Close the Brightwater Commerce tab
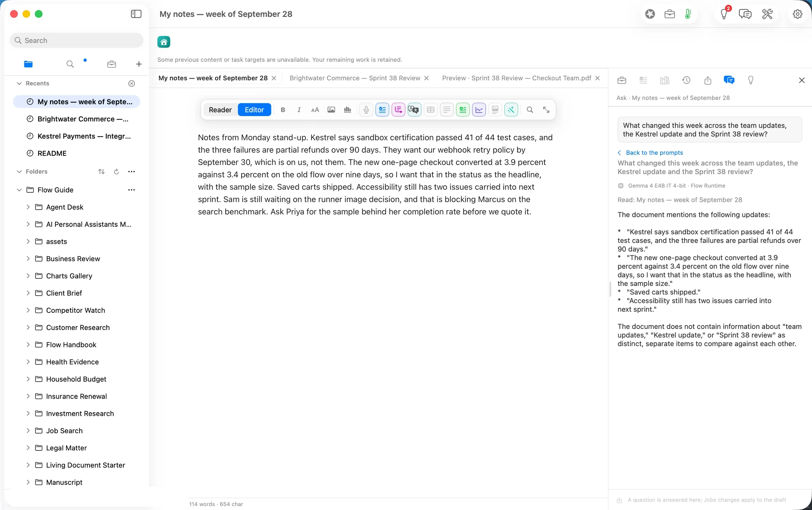Screen dimensions: 812x510 [427, 78]
